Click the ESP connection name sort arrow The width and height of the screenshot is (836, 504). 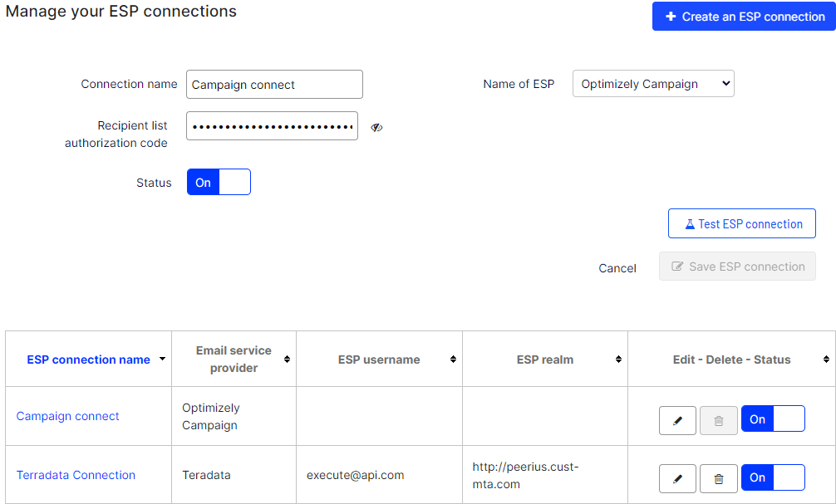(x=162, y=360)
